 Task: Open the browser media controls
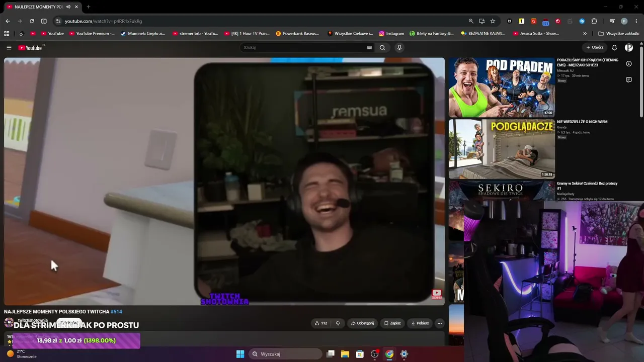click(x=612, y=21)
